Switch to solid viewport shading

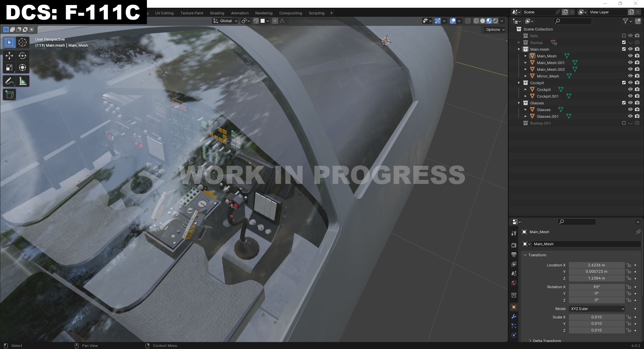pos(483,21)
